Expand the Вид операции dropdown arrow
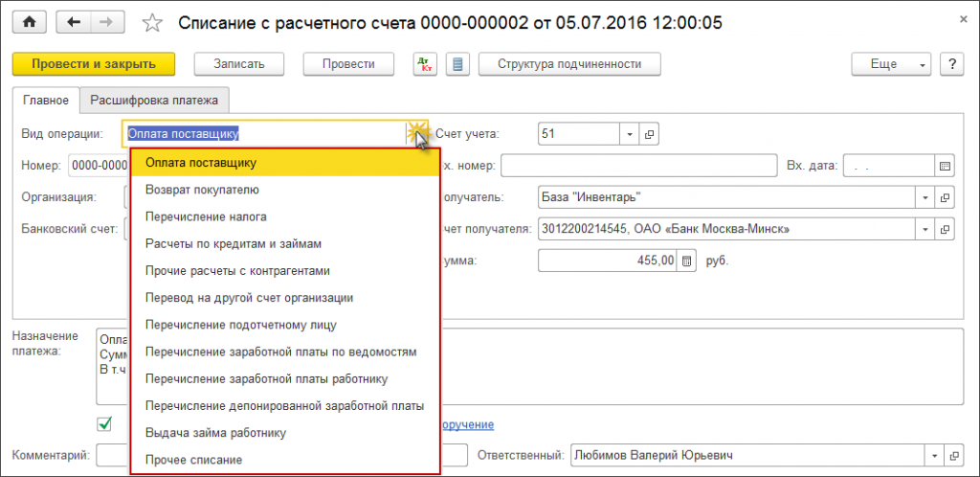This screenshot has height=477, width=980. (417, 133)
